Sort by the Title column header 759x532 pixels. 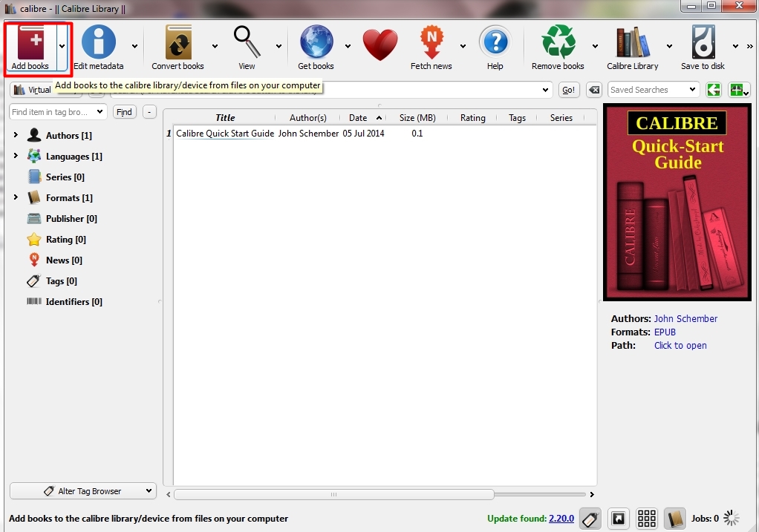[225, 118]
